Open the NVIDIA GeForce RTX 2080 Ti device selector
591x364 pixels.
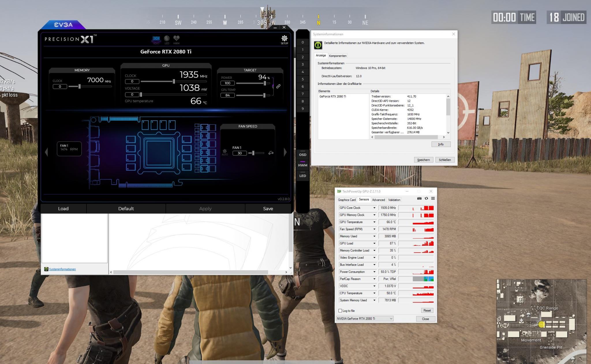365,319
